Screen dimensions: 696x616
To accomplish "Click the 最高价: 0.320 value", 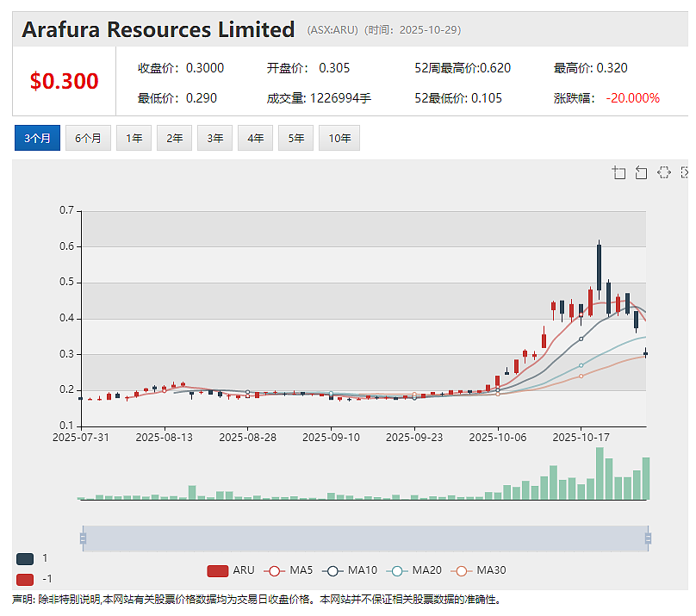I will 590,68.
